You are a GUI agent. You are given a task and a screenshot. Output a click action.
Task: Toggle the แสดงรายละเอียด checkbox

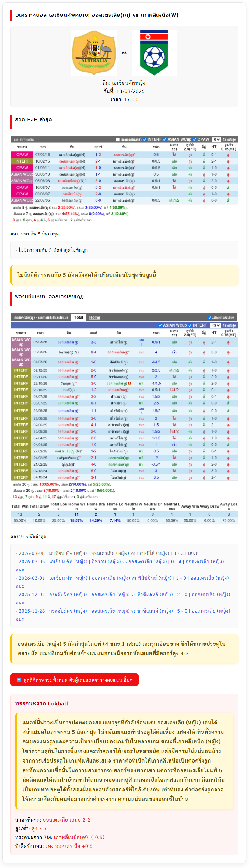pos(210,317)
